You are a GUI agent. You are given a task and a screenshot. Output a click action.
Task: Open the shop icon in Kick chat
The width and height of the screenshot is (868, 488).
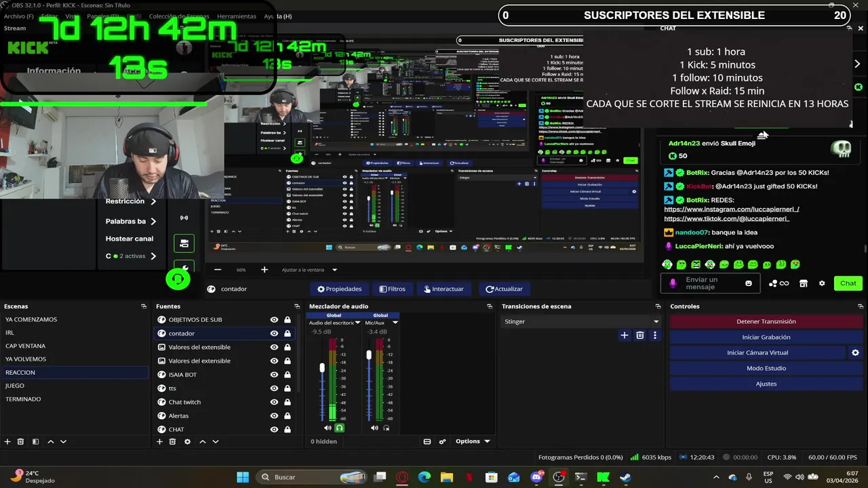(x=804, y=283)
